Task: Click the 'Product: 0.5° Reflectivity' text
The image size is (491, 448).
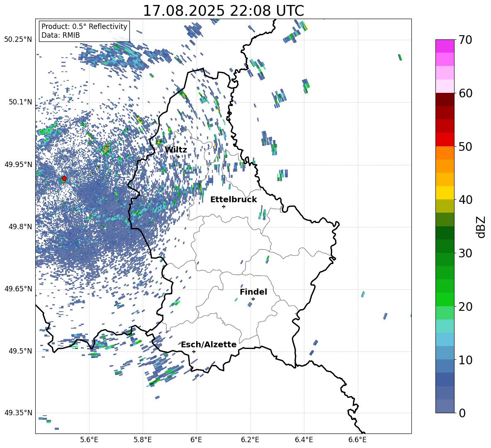Action: point(84,27)
